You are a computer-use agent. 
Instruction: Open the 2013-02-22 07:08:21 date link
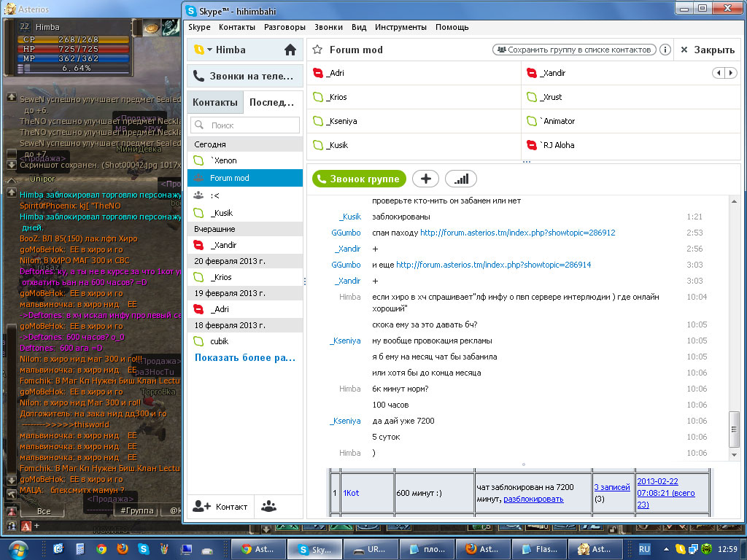(x=666, y=493)
